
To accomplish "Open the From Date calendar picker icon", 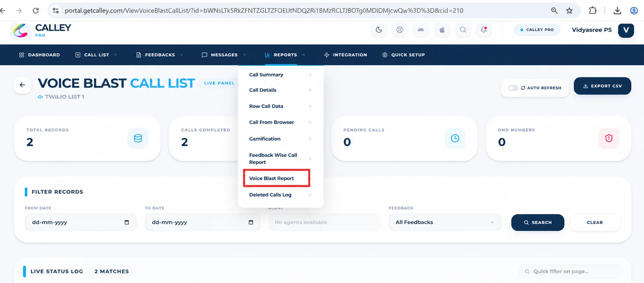I will pos(127,223).
